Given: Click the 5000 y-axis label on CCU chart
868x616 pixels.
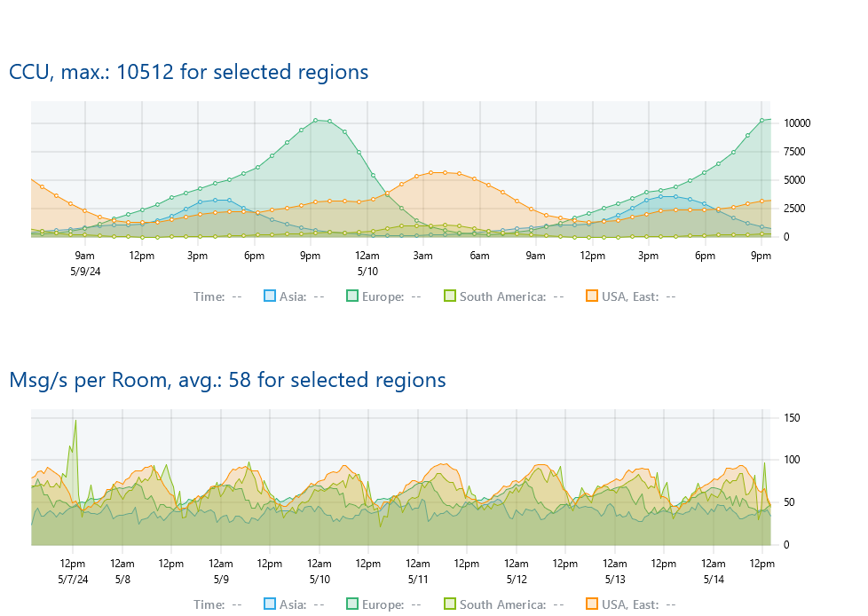Looking at the screenshot, I should click(794, 180).
